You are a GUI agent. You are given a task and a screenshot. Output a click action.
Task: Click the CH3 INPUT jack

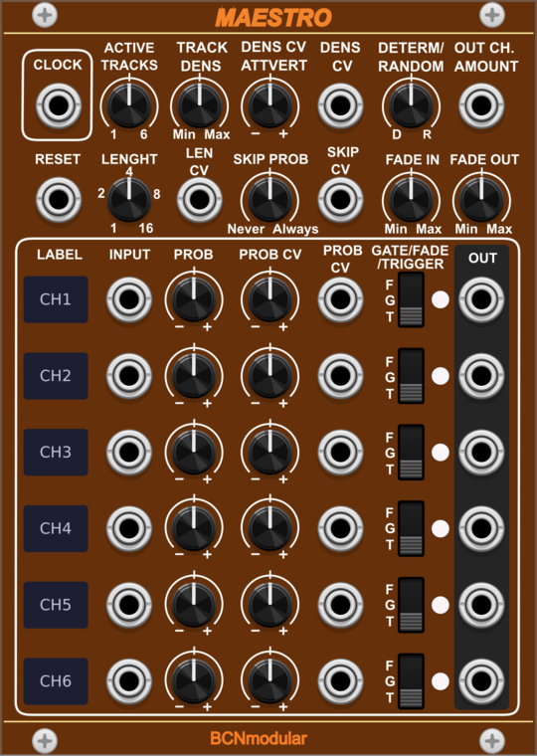pyautogui.click(x=129, y=453)
